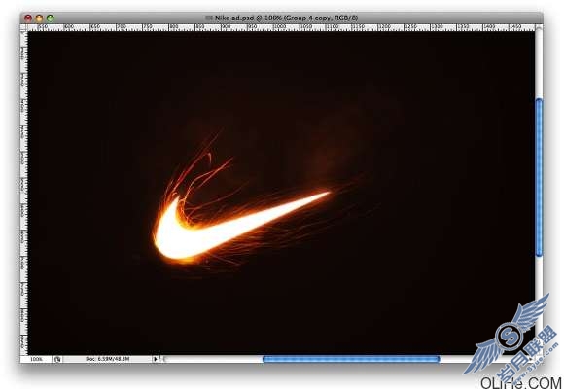Click the Doc size status readout

click(107, 359)
